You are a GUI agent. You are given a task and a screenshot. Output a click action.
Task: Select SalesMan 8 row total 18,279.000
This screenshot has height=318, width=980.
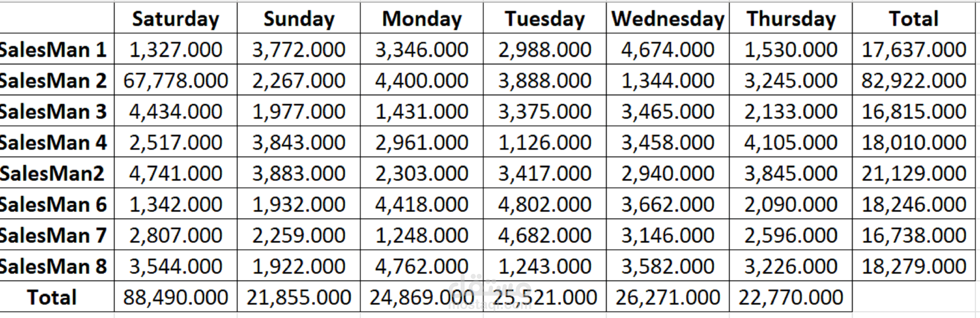(x=914, y=266)
